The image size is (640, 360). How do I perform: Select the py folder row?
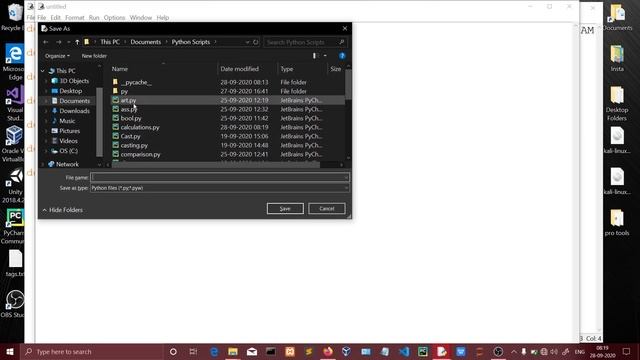point(228,91)
